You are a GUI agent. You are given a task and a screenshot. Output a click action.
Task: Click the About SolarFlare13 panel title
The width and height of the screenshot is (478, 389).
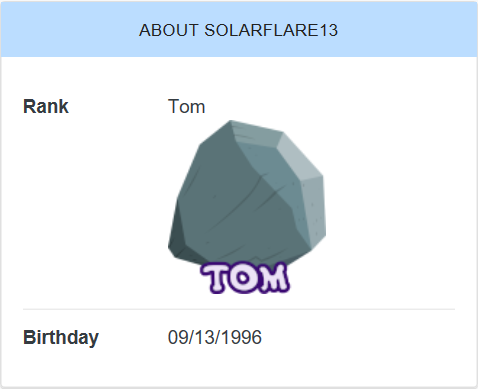click(x=239, y=30)
